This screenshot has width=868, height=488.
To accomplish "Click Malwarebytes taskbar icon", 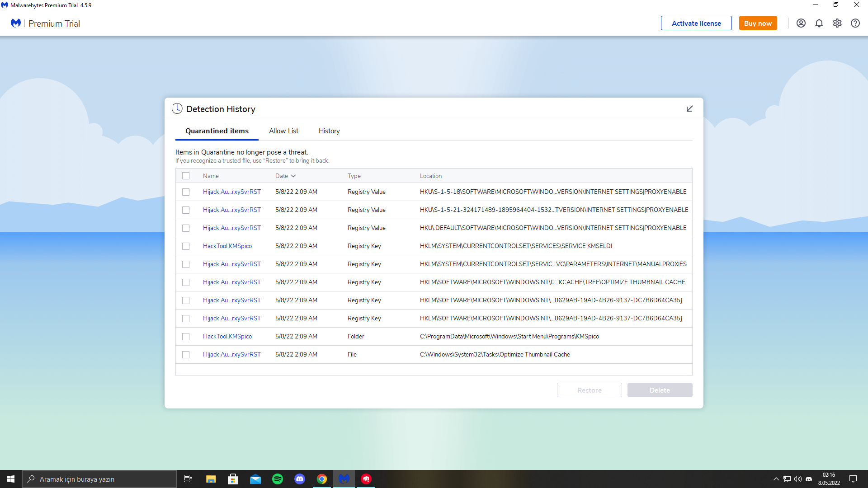I will pyautogui.click(x=344, y=479).
